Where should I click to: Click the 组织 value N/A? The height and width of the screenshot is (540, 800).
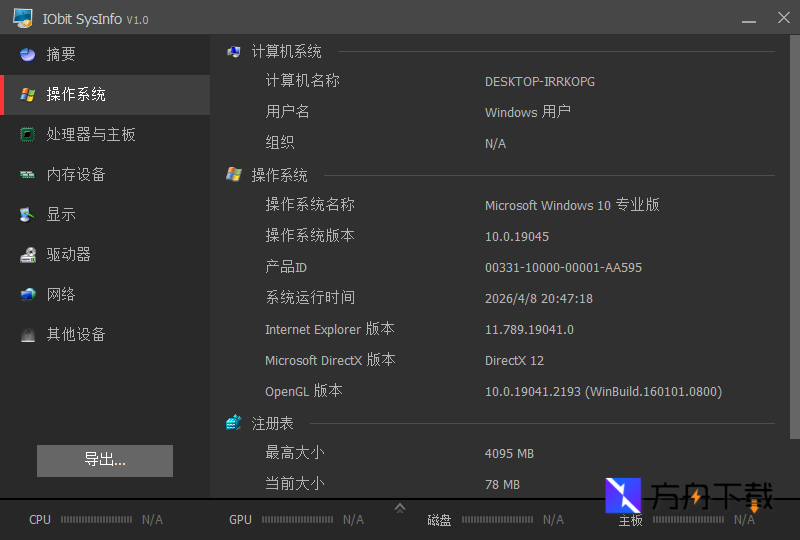495,143
